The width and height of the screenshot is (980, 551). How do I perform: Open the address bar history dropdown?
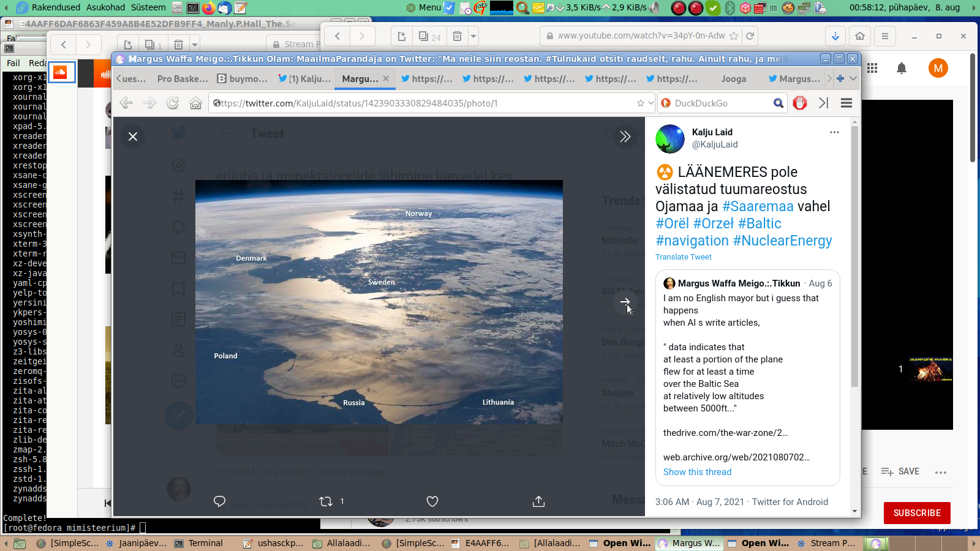pos(650,103)
